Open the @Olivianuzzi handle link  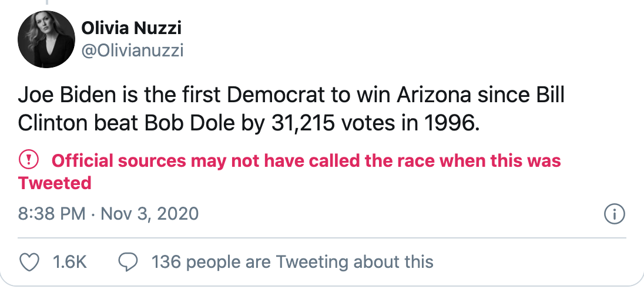132,51
